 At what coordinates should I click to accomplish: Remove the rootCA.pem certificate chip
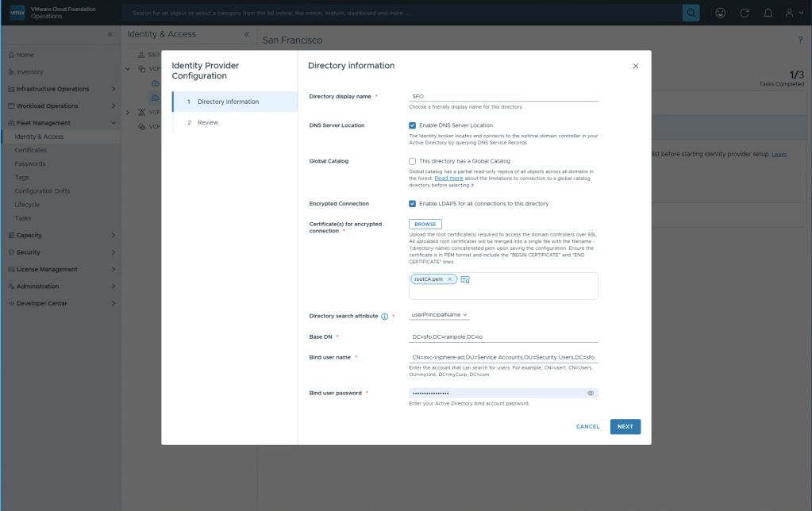(450, 279)
